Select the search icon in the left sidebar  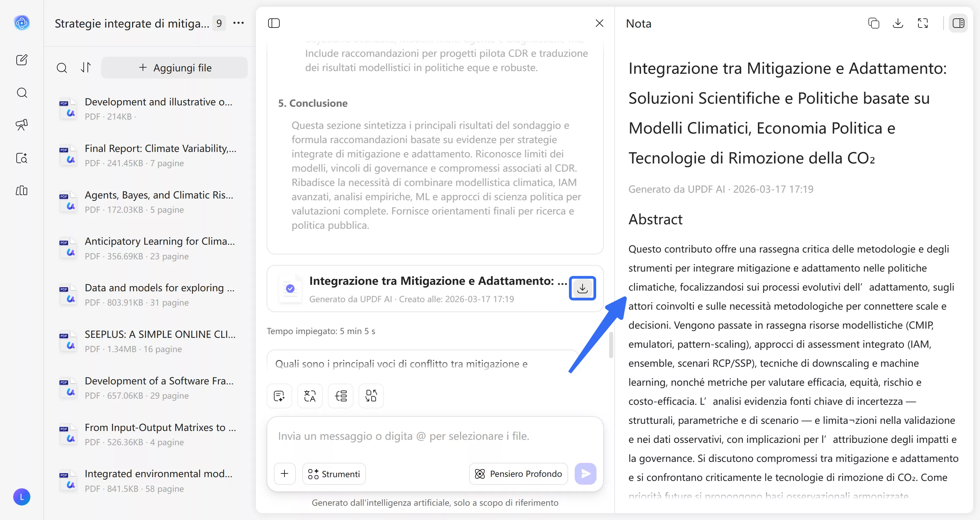(22, 93)
